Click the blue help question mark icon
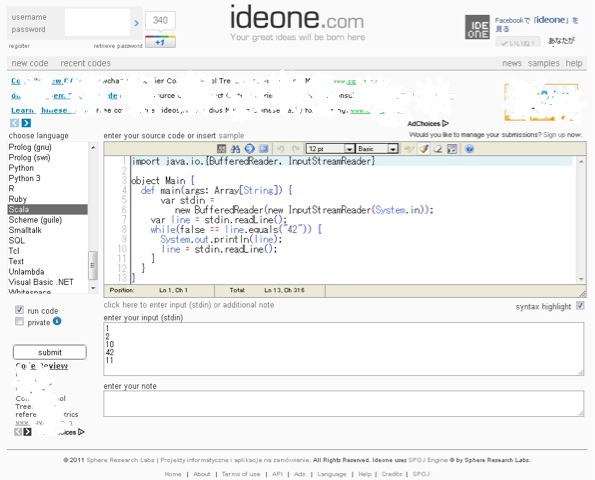The image size is (595, 480). pos(469,149)
